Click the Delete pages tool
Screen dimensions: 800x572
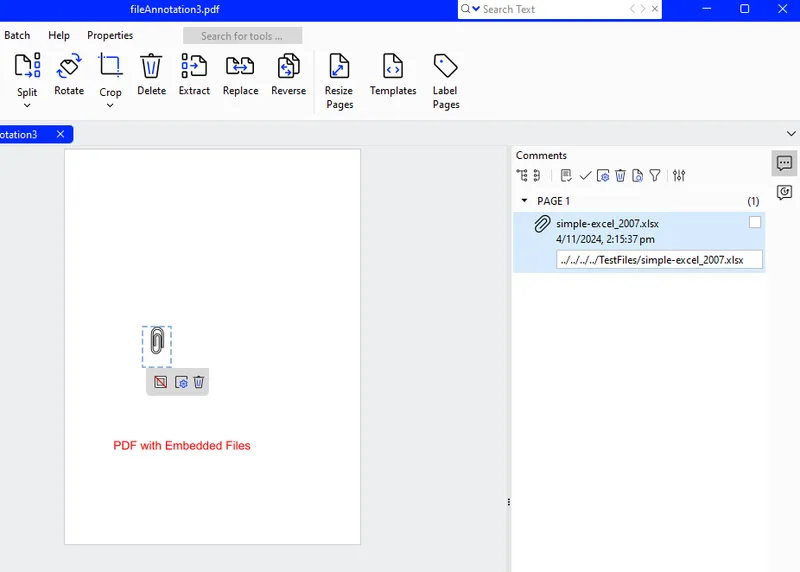[152, 75]
